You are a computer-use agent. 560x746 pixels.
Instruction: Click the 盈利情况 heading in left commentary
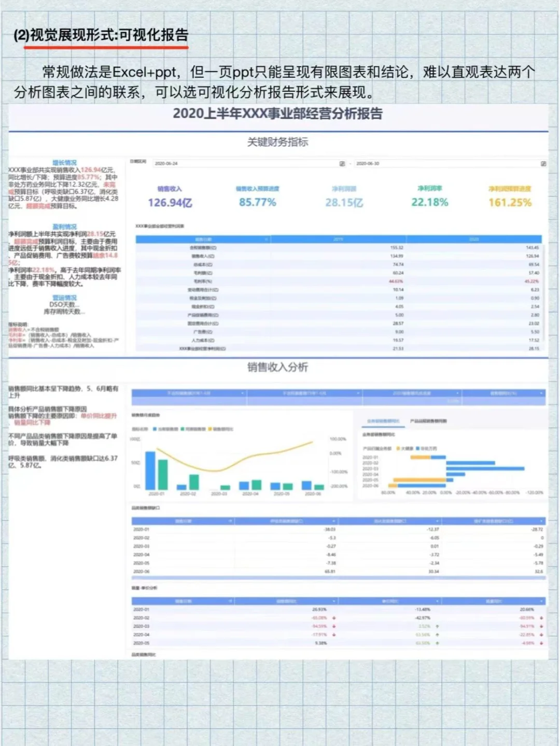(x=64, y=227)
